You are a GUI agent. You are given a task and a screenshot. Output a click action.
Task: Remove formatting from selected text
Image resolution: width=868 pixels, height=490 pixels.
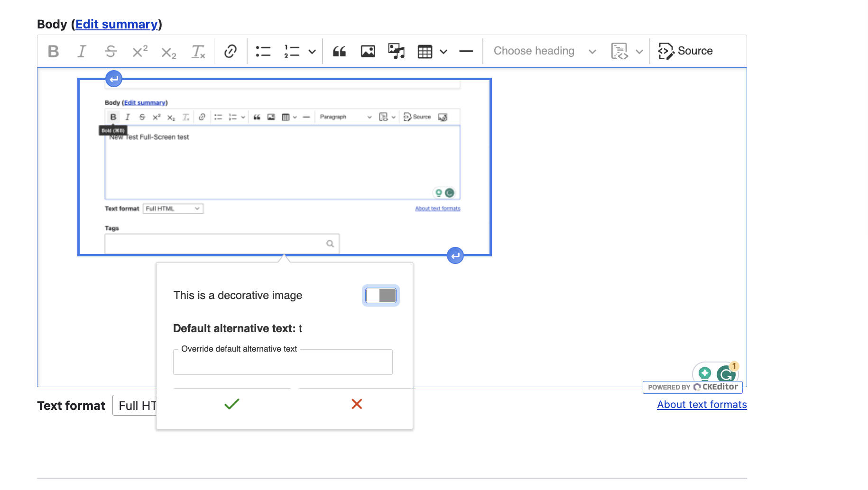[x=198, y=51]
